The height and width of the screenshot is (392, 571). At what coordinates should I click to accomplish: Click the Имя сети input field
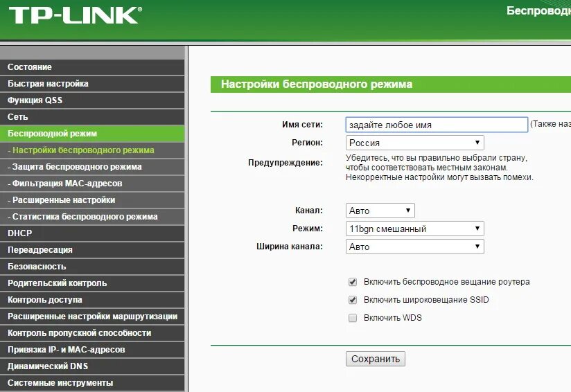point(437,125)
